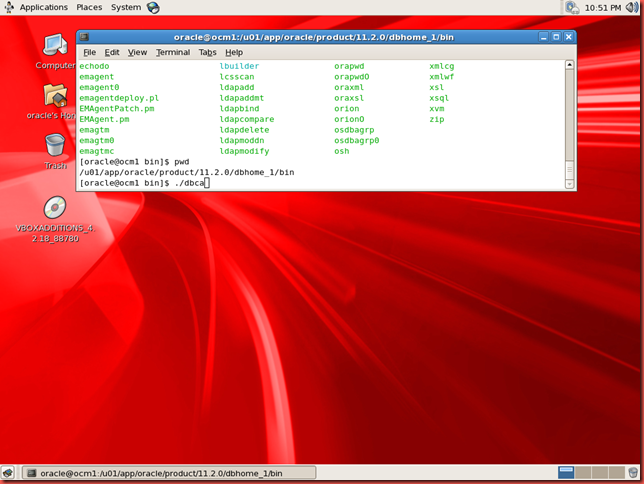Click the 'lbuilder' entry in listing
644x484 pixels.
[x=239, y=66]
